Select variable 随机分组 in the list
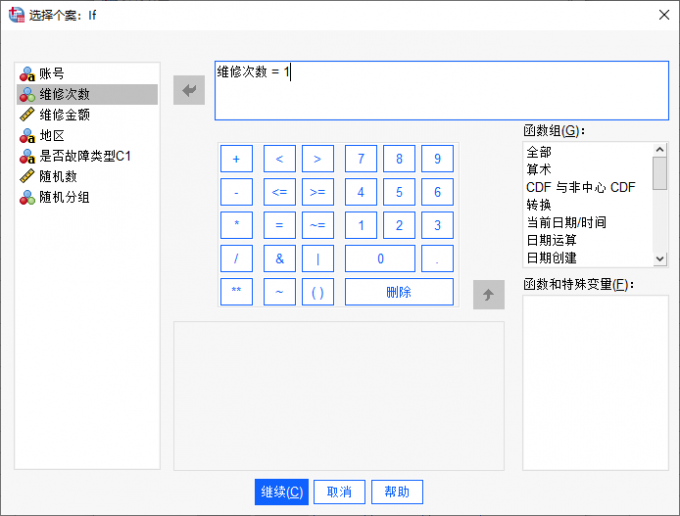Screen dimensions: 680x516 [x=87, y=197]
